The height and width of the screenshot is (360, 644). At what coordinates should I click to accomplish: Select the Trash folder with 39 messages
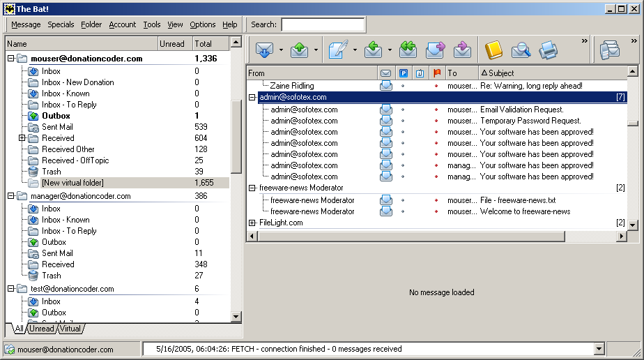point(52,172)
